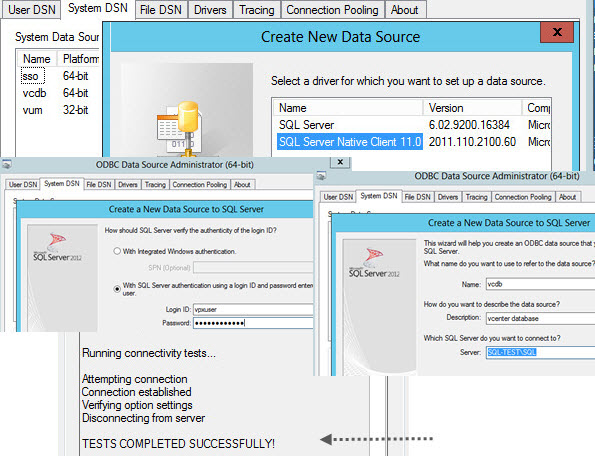Open File DSN tab in left ODBC window
This screenshot has width=595, height=456.
pos(99,184)
